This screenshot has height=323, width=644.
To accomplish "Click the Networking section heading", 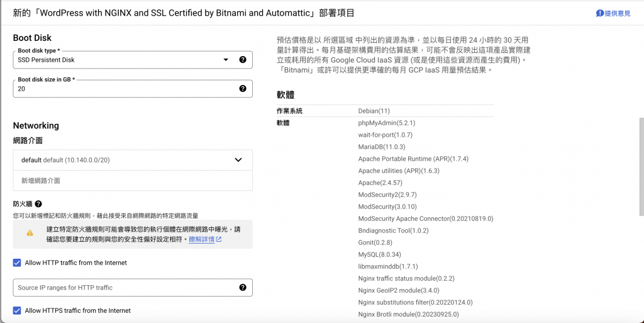I will 36,126.
